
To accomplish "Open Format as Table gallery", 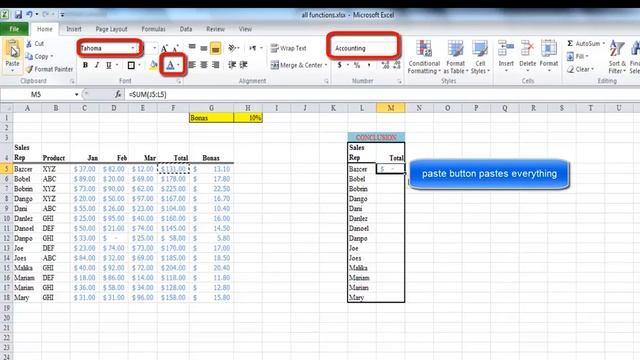I will pyautogui.click(x=455, y=57).
